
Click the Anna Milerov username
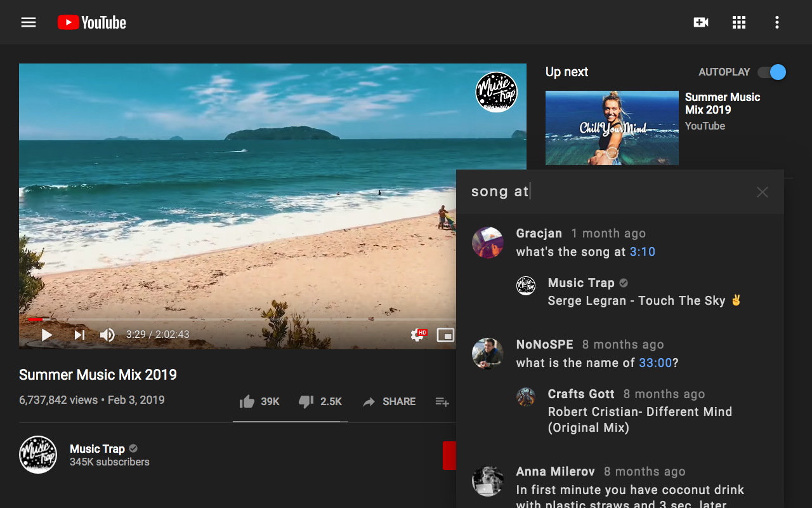556,471
